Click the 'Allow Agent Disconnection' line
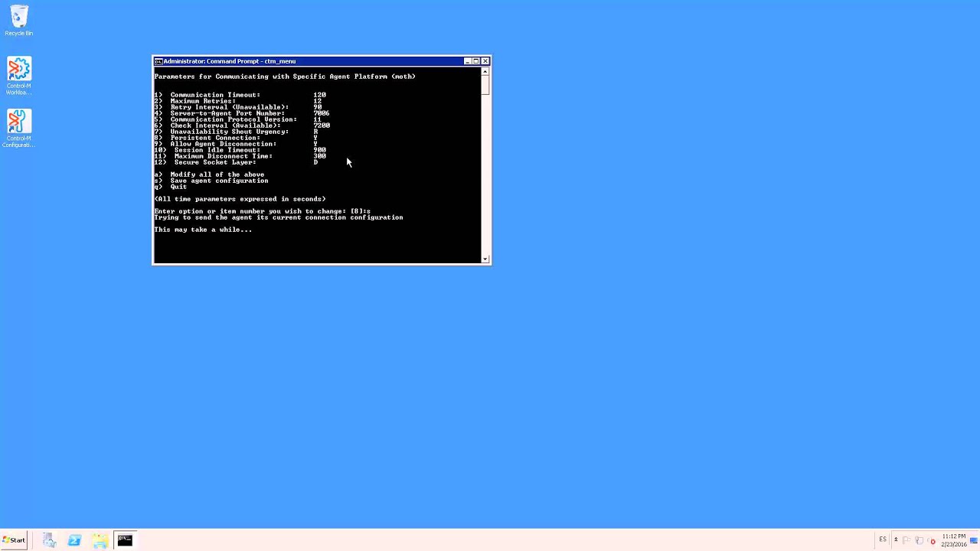The height and width of the screenshot is (551, 980). coord(236,144)
